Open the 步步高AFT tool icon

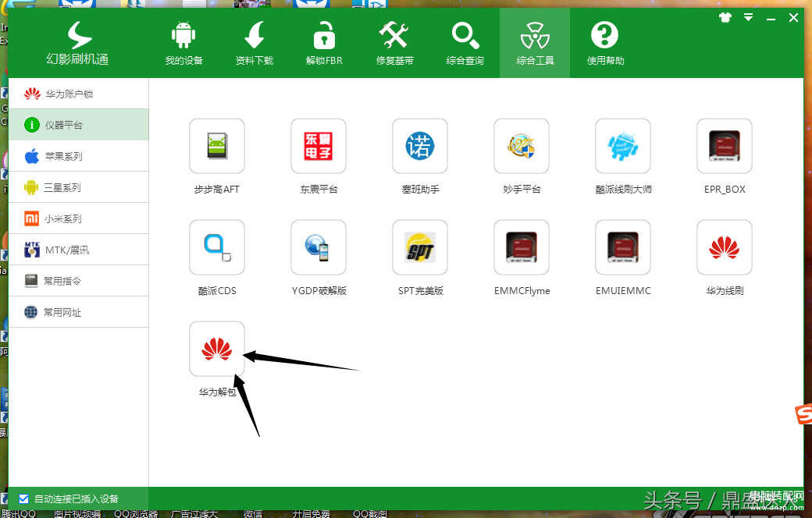pos(216,147)
